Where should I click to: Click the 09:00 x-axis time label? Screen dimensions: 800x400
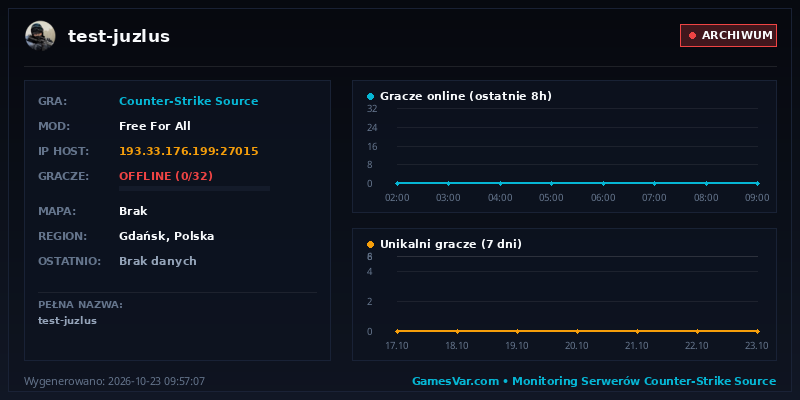[x=757, y=197]
